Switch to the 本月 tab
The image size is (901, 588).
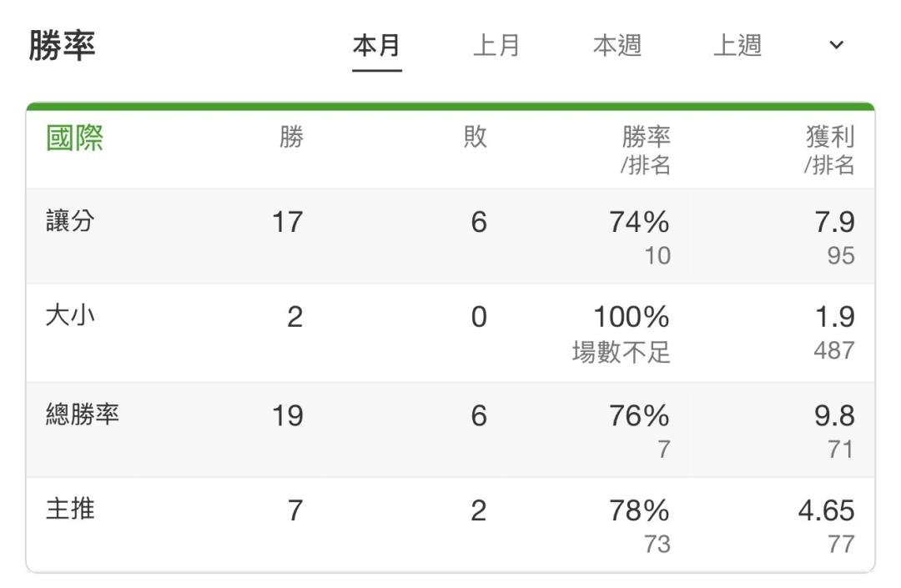[376, 46]
